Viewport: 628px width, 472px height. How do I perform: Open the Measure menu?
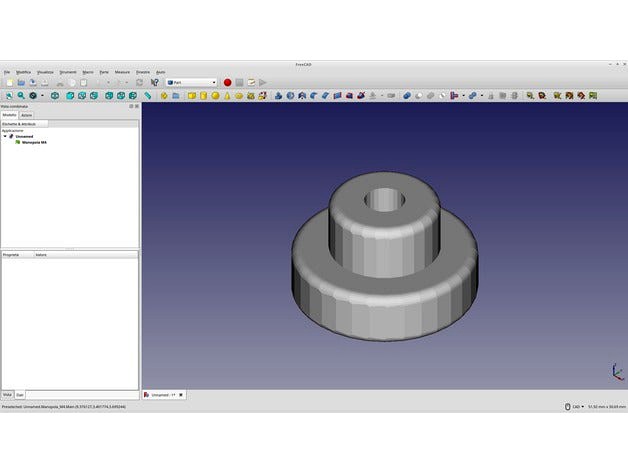point(122,72)
